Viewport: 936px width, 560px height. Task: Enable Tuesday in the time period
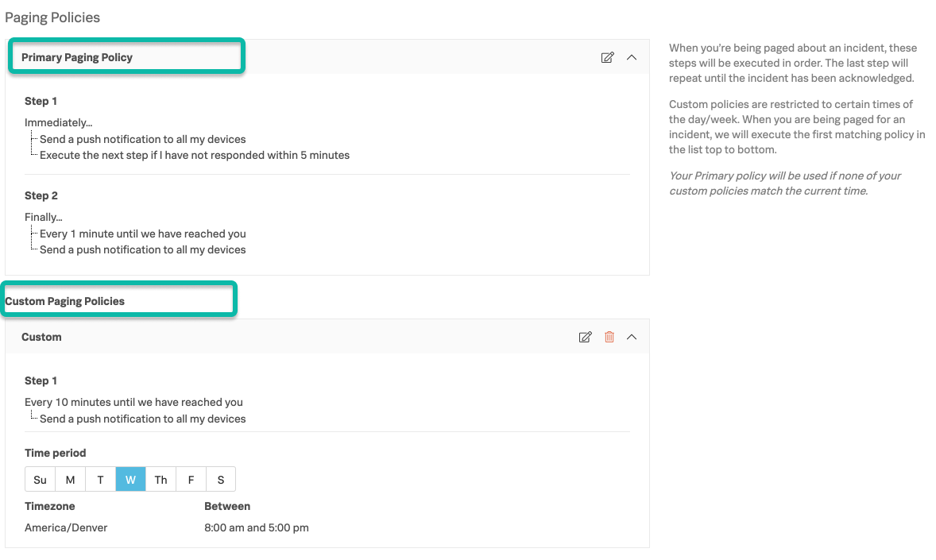(x=100, y=479)
